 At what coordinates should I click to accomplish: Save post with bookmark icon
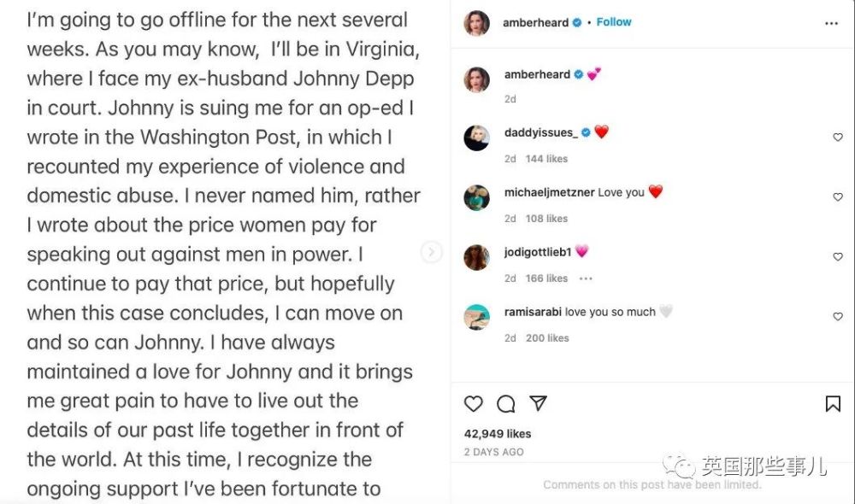pyautogui.click(x=833, y=404)
